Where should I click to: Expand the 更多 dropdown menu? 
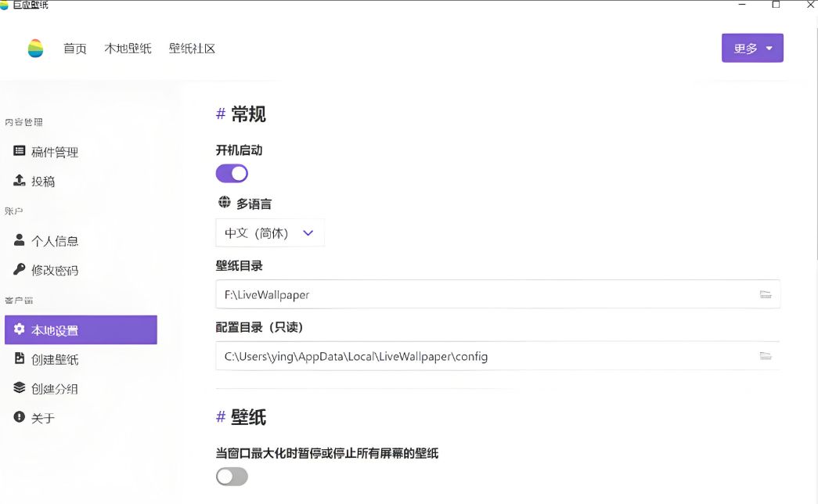752,48
